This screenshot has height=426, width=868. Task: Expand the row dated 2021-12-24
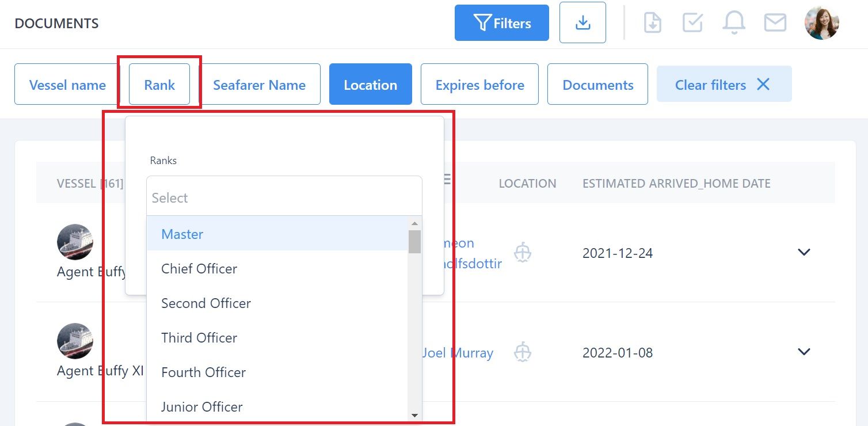tap(804, 252)
